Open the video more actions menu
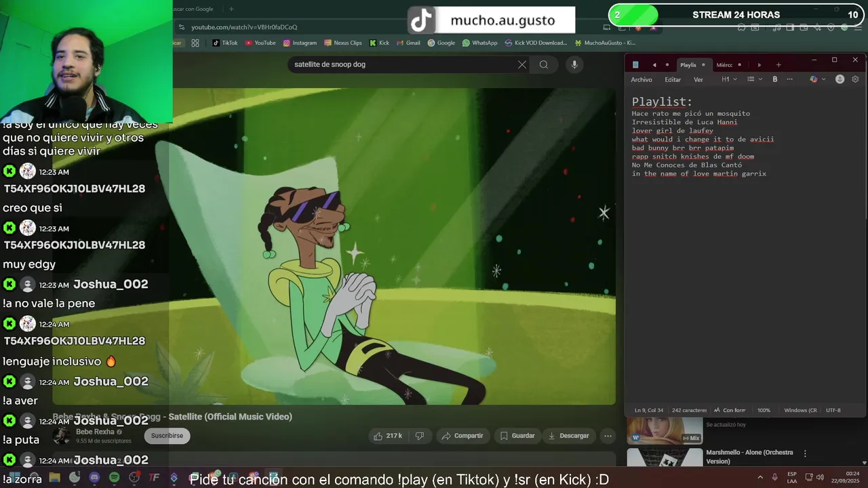Viewport: 868px width, 488px height. pos(608,436)
